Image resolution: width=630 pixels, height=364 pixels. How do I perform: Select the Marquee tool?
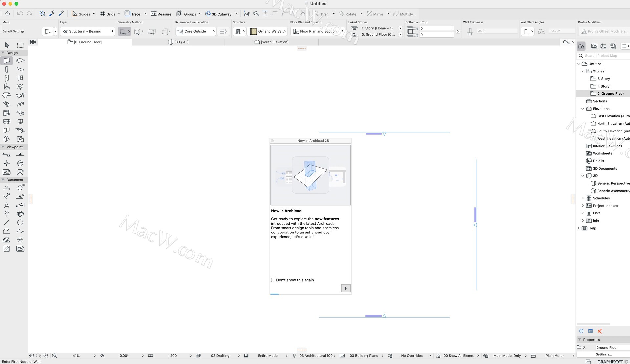[x=20, y=45]
